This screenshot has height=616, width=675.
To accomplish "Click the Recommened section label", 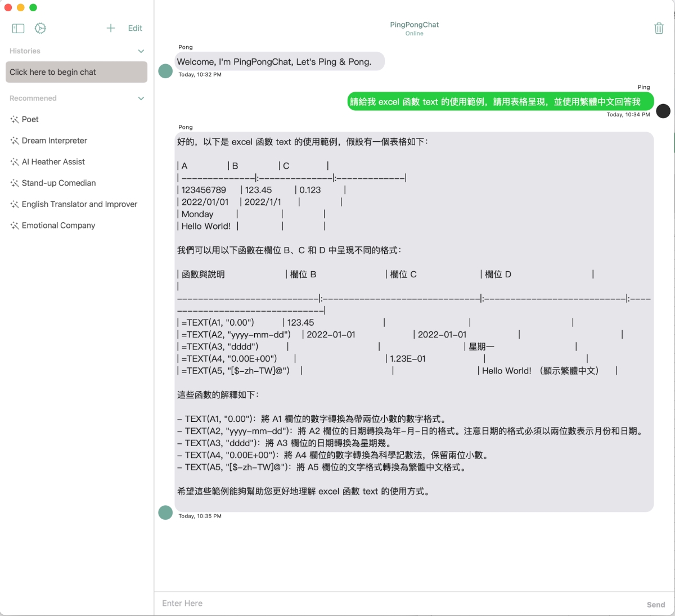I will click(x=33, y=98).
